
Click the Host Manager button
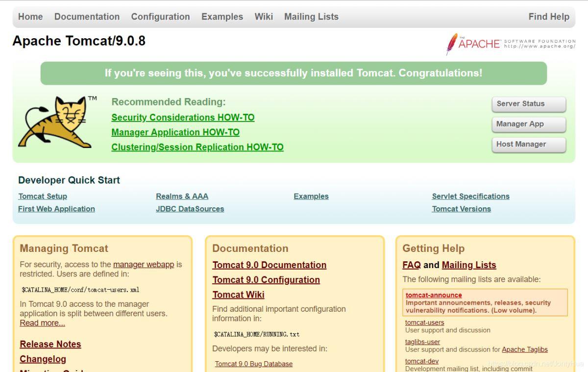(528, 145)
